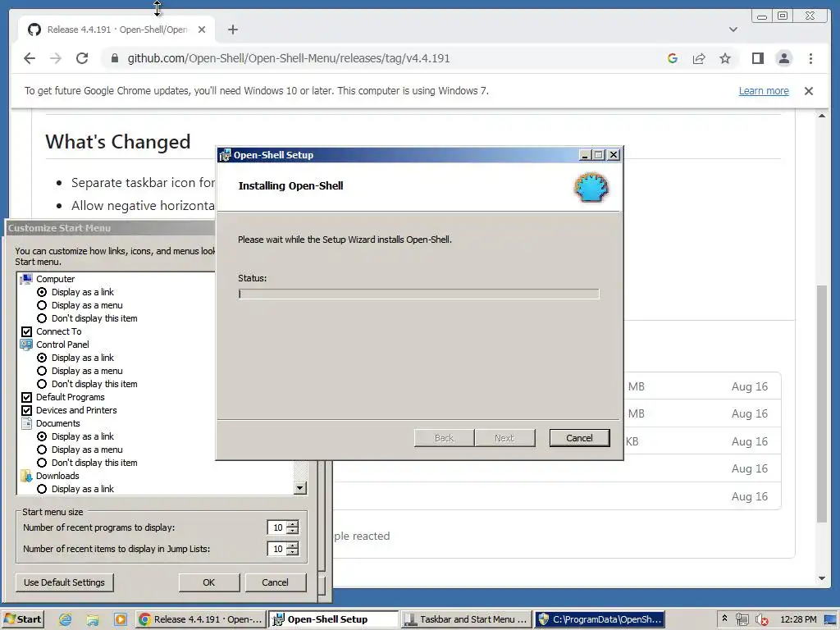Select Control Panel Display as a link
The image size is (840, 630).
42,358
